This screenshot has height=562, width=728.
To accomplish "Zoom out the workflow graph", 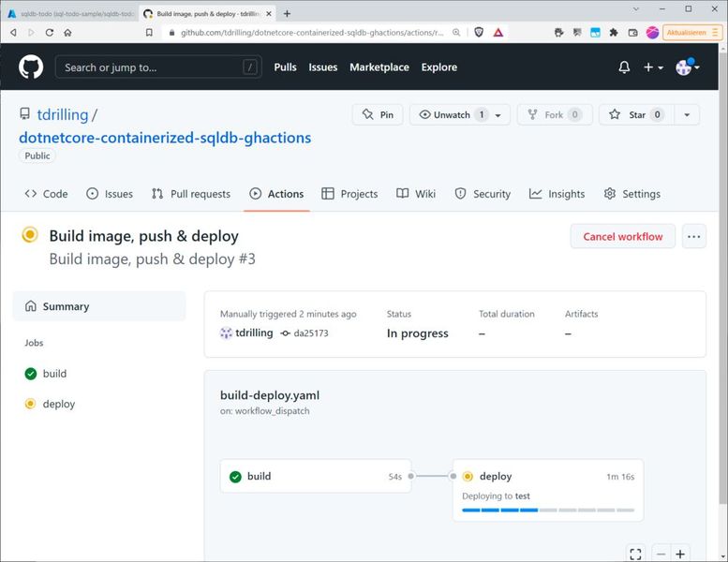I will [661, 554].
